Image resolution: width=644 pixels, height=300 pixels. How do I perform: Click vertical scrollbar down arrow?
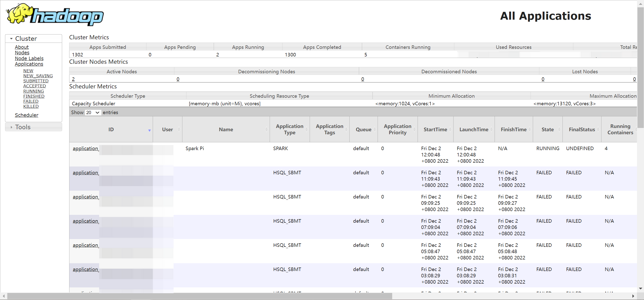640,288
